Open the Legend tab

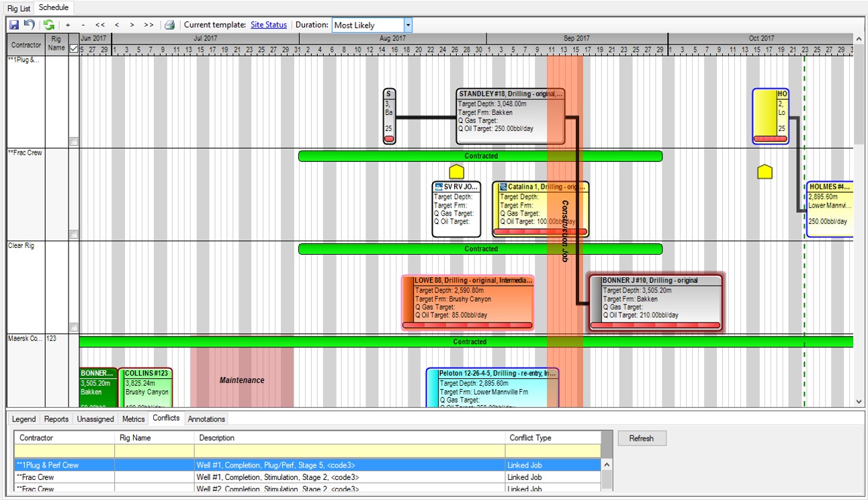point(24,419)
